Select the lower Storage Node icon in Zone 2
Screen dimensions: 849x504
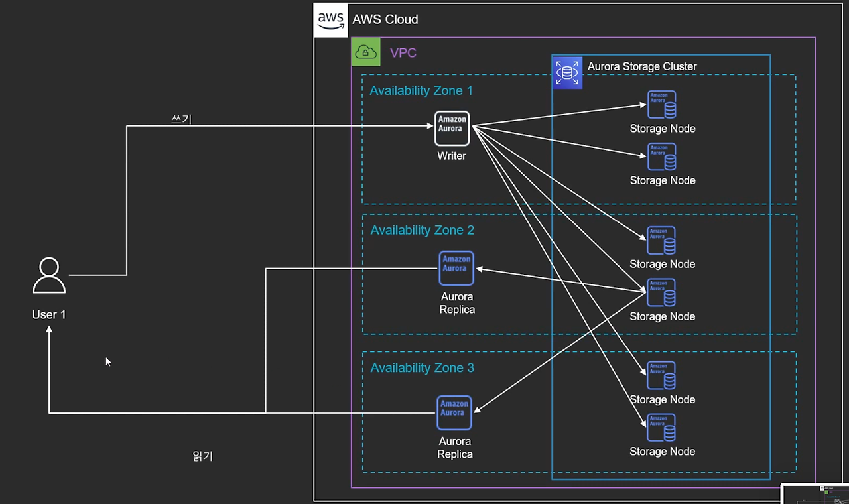click(x=662, y=292)
